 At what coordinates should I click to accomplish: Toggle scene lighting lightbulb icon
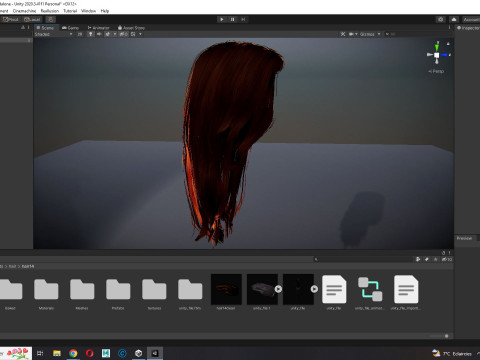coord(90,34)
